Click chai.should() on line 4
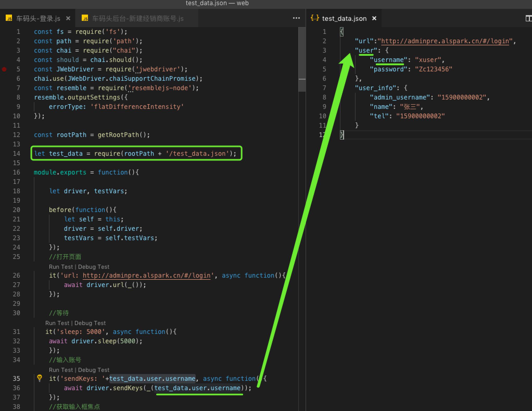Image resolution: width=532 pixels, height=411 pixels. [115, 60]
